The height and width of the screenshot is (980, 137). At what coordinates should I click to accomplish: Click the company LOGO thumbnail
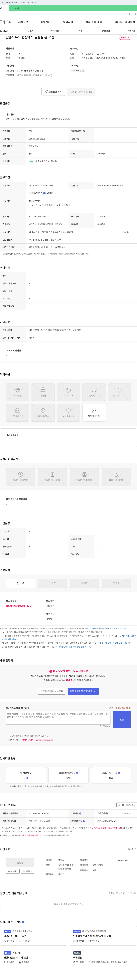pyautogui.click(x=20, y=863)
